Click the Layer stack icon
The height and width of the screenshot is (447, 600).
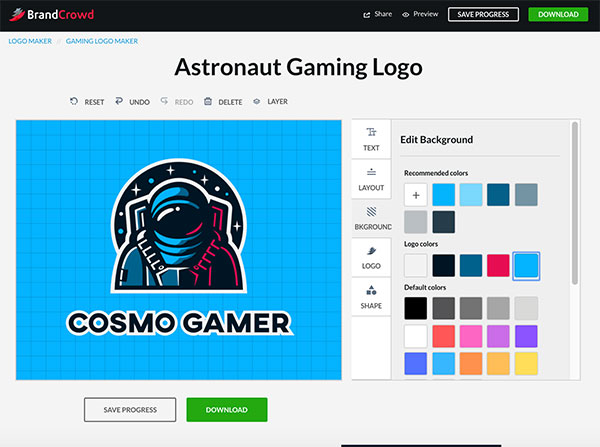(257, 101)
